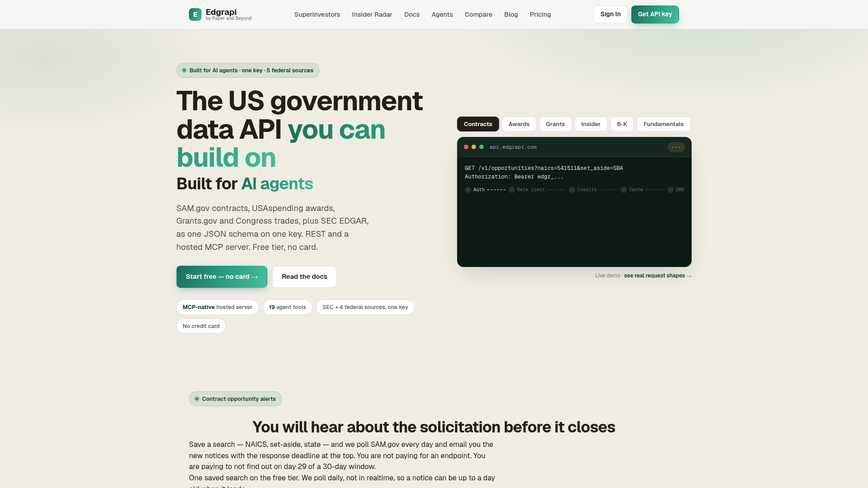Screen dimensions: 868x488
Task: Click the three-dots menu in the terminal header
Action: click(676, 147)
